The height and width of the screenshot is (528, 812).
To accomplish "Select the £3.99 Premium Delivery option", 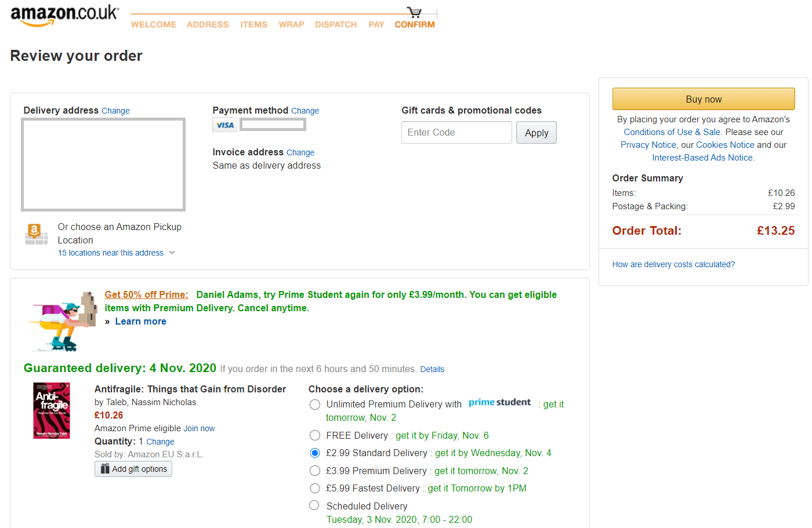I will tap(315, 471).
